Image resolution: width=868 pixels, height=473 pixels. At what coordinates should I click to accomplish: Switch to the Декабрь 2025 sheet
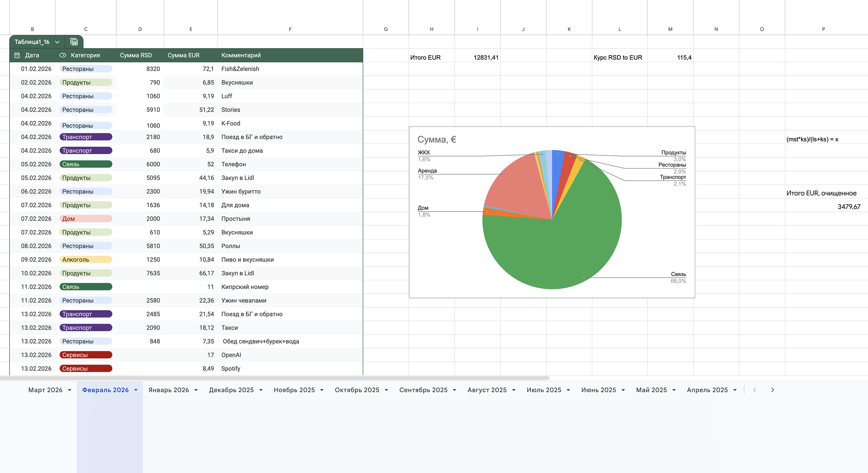point(231,390)
